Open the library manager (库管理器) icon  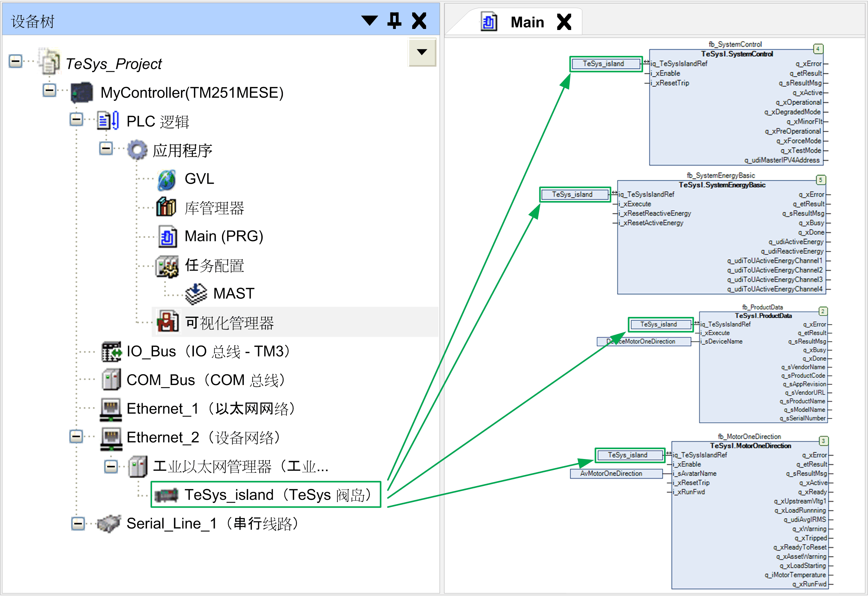pos(166,208)
